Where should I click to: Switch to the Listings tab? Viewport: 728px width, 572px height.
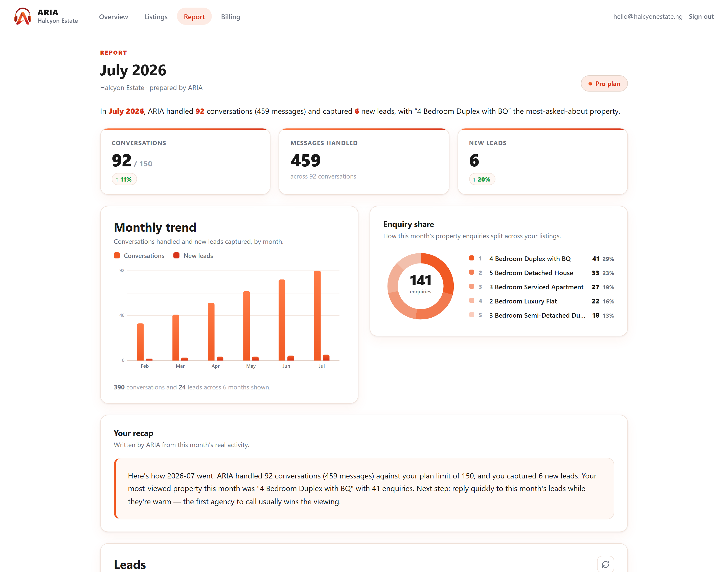156,16
